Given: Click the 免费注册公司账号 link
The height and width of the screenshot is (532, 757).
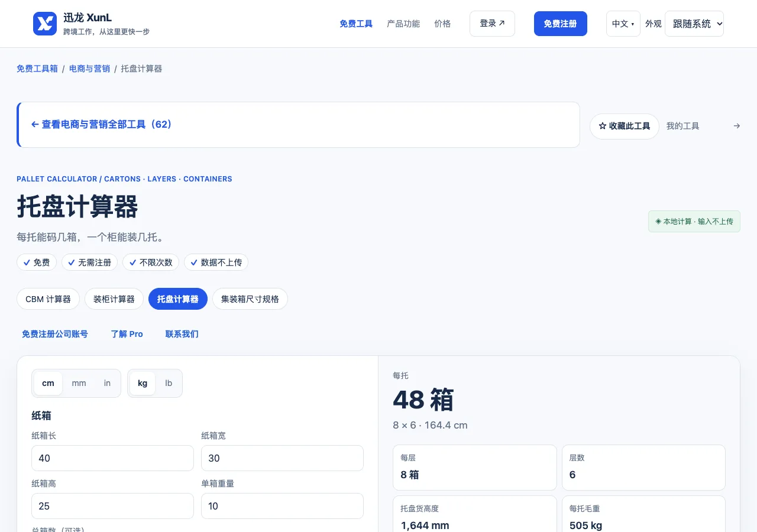Looking at the screenshot, I should (55, 334).
